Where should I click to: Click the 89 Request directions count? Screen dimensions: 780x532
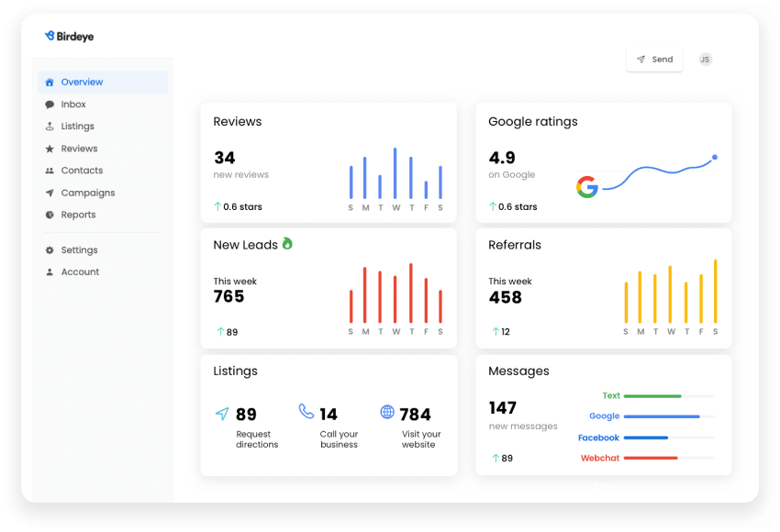click(246, 415)
